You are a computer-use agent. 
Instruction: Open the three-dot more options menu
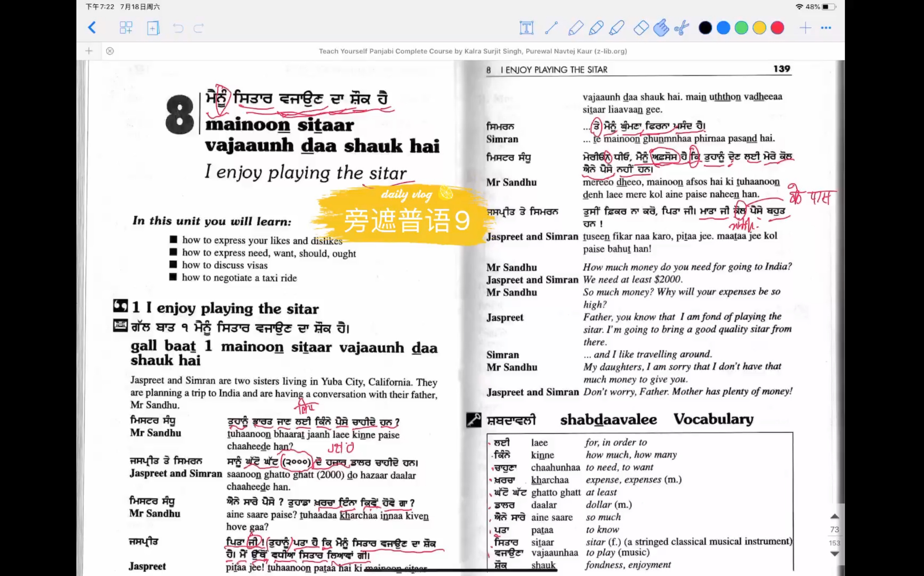[x=826, y=28]
